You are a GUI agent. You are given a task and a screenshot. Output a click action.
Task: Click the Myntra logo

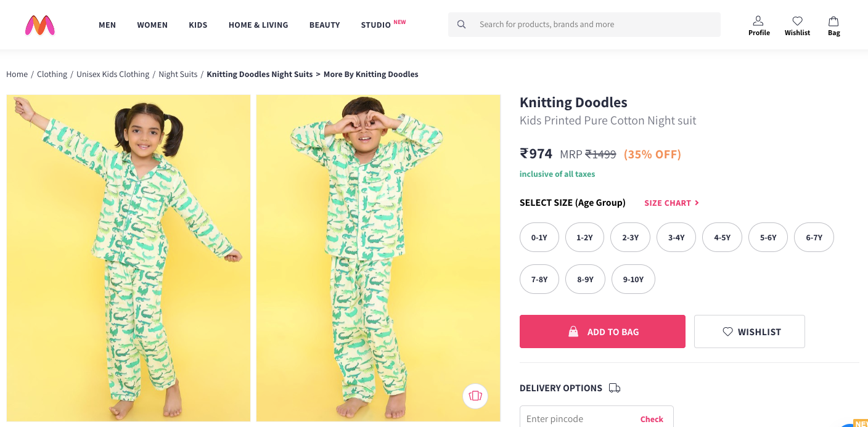click(x=40, y=25)
